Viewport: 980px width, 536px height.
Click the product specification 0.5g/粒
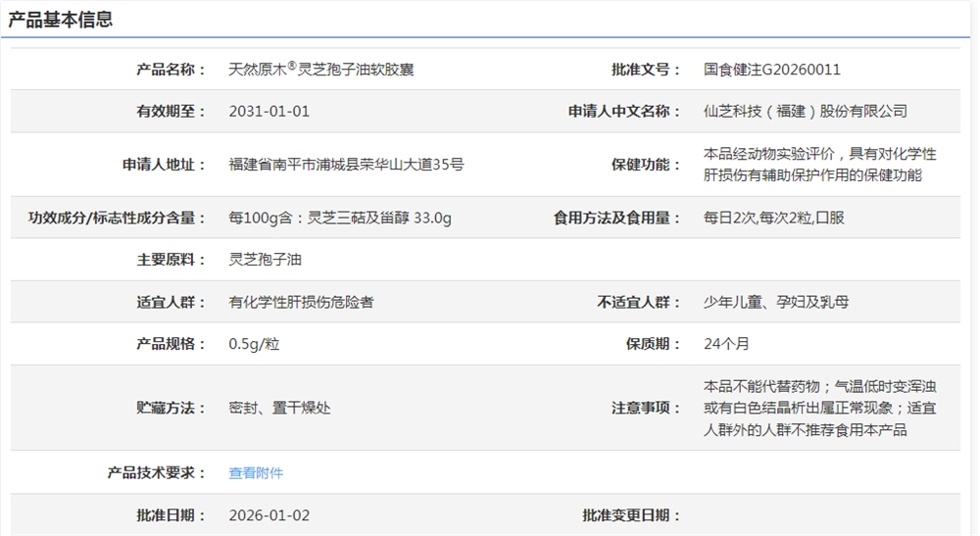(x=254, y=344)
